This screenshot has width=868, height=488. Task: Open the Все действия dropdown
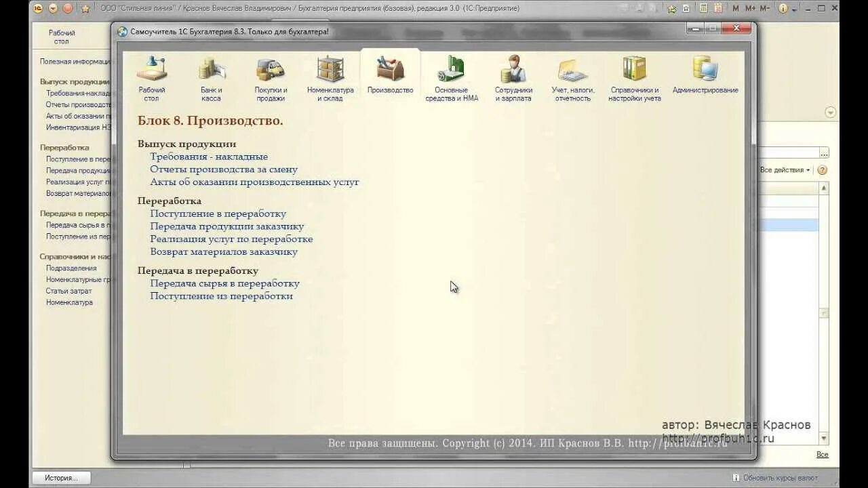pos(785,170)
